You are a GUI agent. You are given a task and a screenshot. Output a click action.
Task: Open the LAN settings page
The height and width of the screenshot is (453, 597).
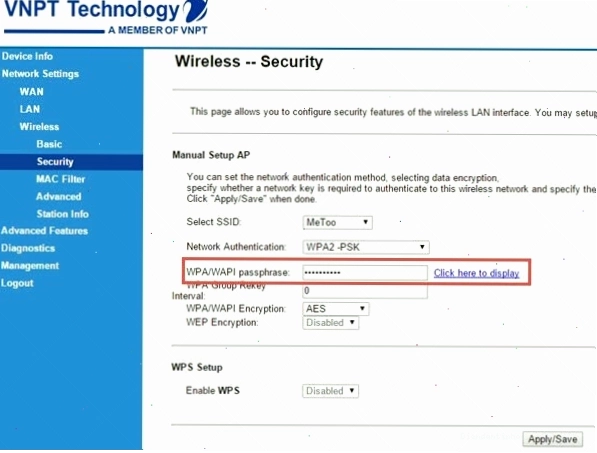pos(30,109)
